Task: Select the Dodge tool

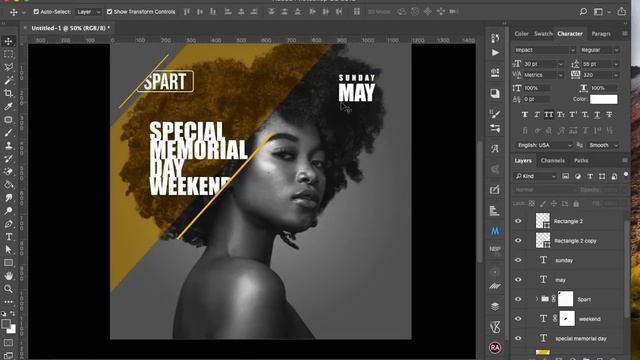Action: coord(8,211)
